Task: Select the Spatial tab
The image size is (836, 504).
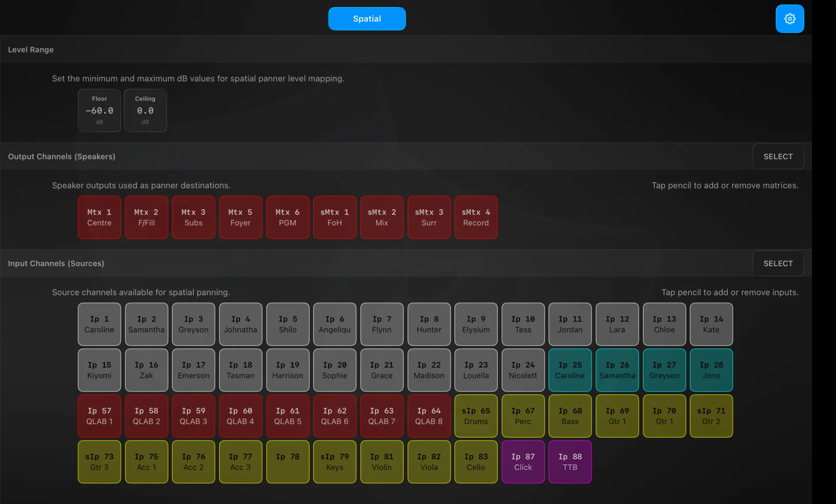Action: [x=367, y=19]
